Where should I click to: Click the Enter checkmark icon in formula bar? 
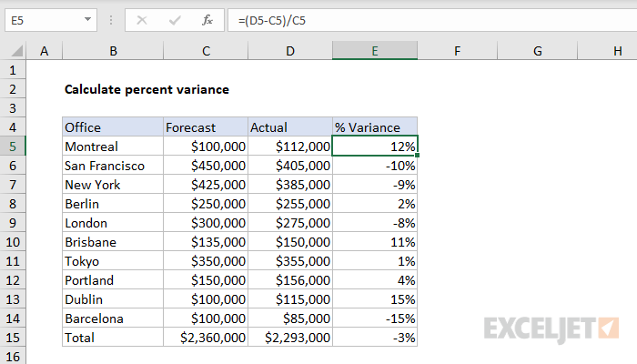pyautogui.click(x=174, y=19)
